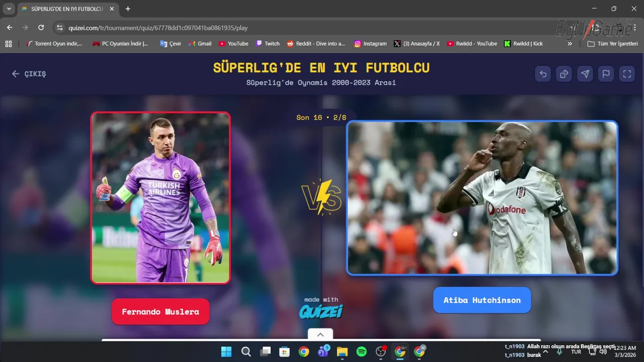Click the paper-plane send icon
Screen dimensions: 644x362
pyautogui.click(x=585, y=74)
